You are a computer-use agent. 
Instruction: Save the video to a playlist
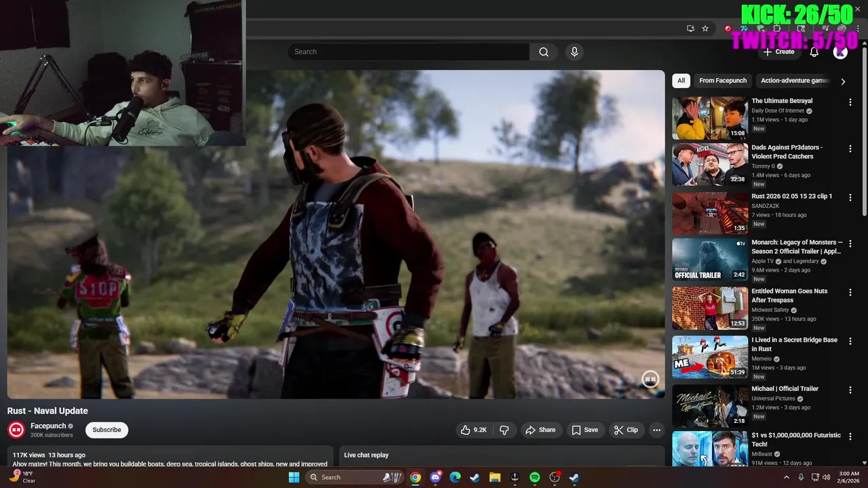tap(585, 430)
